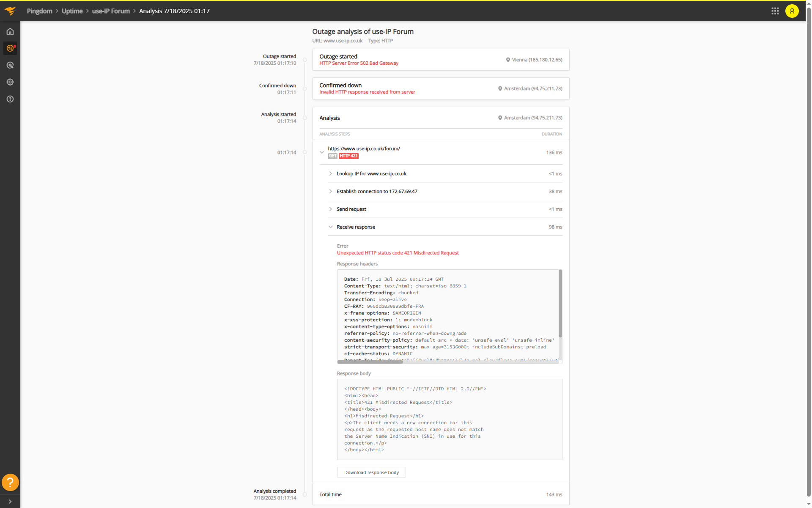Open the use-IP Forum breadcrumb link
Screen dimensions: 812x508
(111, 11)
